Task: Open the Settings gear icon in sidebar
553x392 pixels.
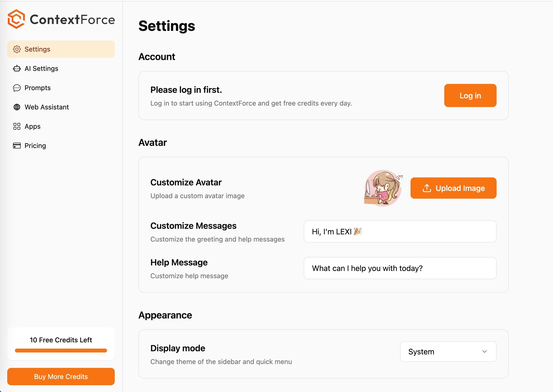Action: [x=17, y=49]
